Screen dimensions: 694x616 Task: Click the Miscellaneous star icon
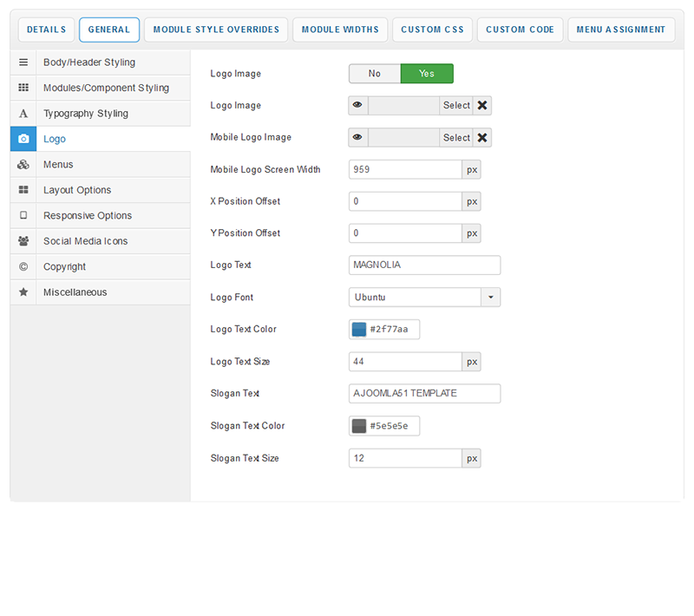pos(23,292)
